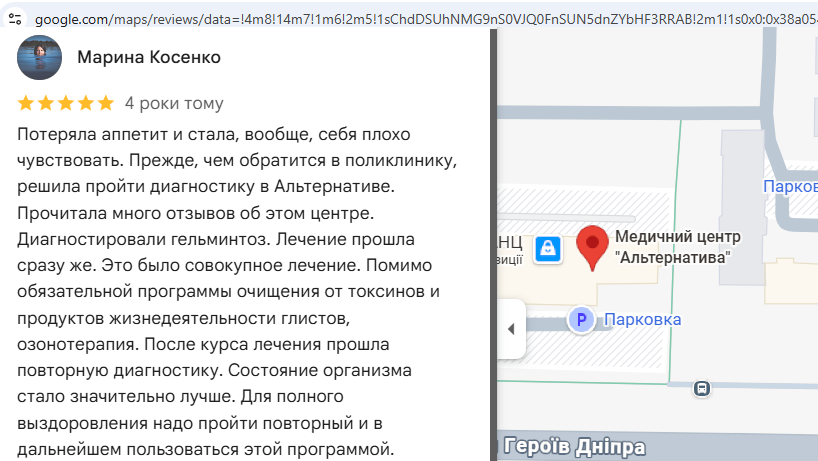Click the Героїв Дніпра street label
Viewport: 818px width, 461px height.
574,447
